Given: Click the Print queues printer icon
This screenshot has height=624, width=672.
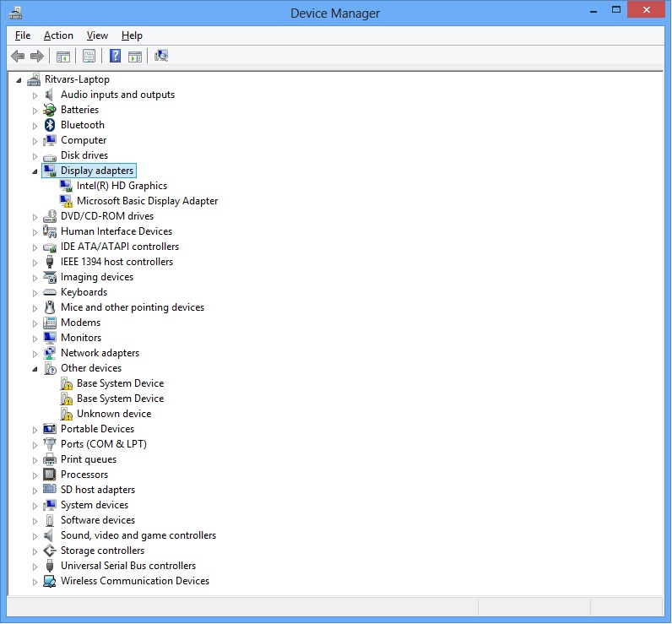Looking at the screenshot, I should 50,459.
